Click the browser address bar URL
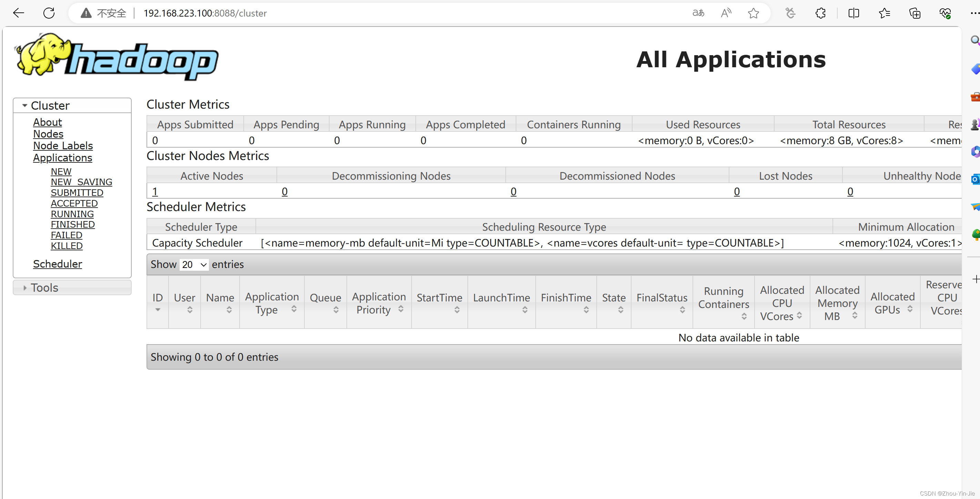The height and width of the screenshot is (499, 980). pos(205,13)
